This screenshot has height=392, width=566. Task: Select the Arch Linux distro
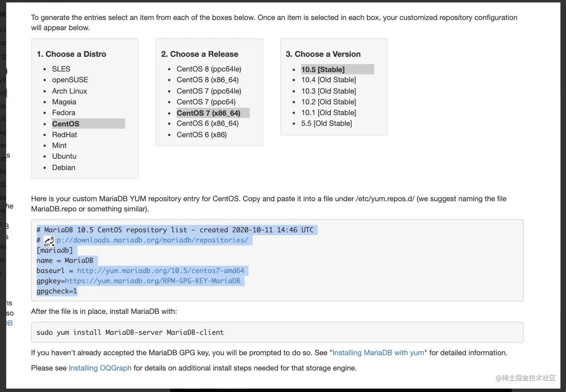click(x=69, y=91)
